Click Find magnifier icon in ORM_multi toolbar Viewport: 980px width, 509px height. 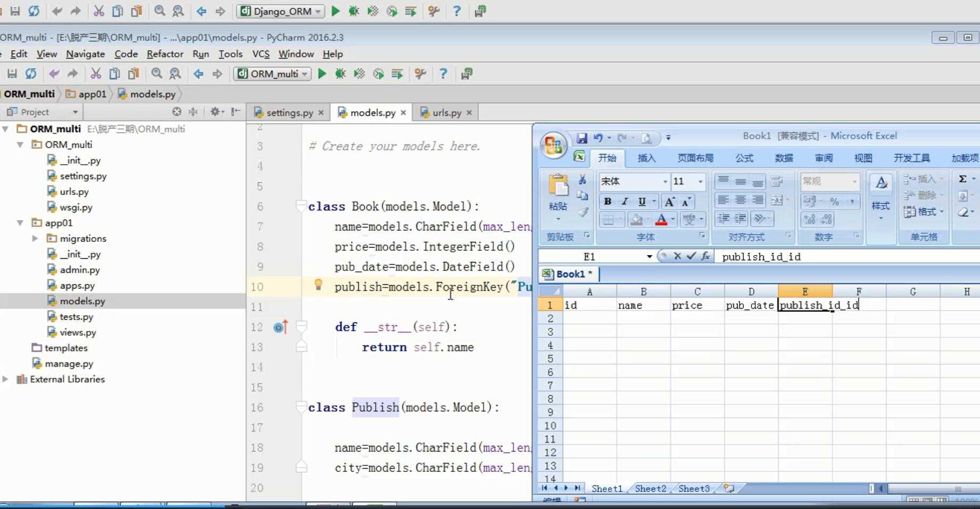coord(156,74)
